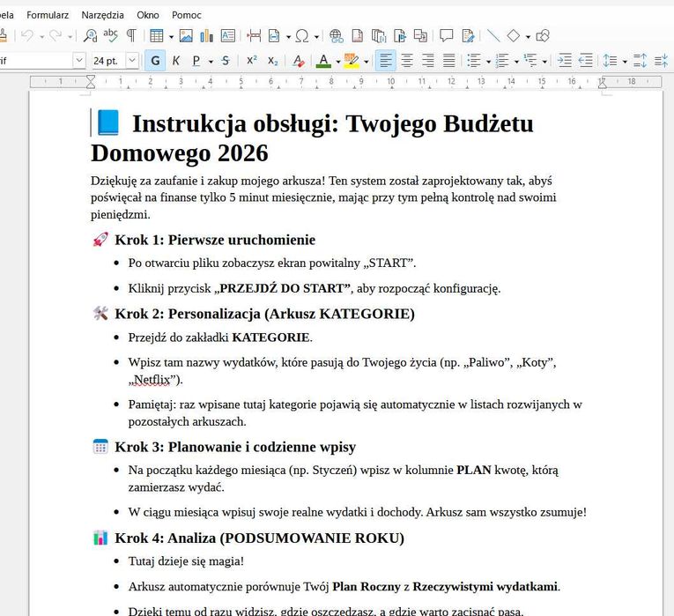Open the font color palette dropdown
The image size is (674, 616).
(337, 62)
